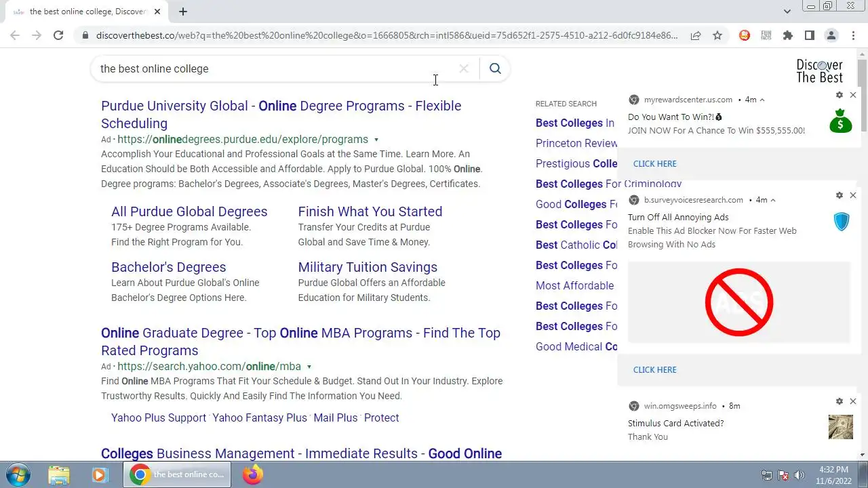Click the blocked ADS image thumbnail

click(738, 302)
